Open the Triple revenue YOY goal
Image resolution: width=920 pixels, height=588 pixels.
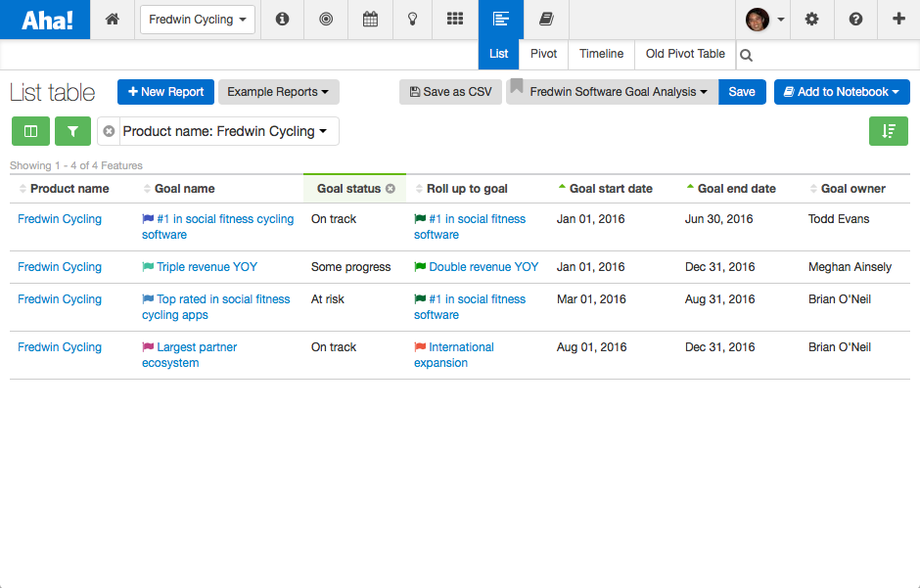coord(207,267)
